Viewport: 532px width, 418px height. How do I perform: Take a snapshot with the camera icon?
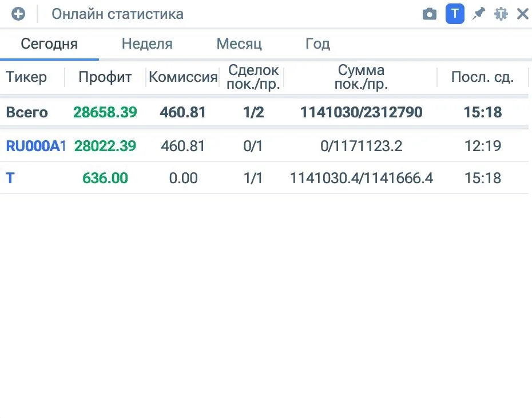coord(429,14)
